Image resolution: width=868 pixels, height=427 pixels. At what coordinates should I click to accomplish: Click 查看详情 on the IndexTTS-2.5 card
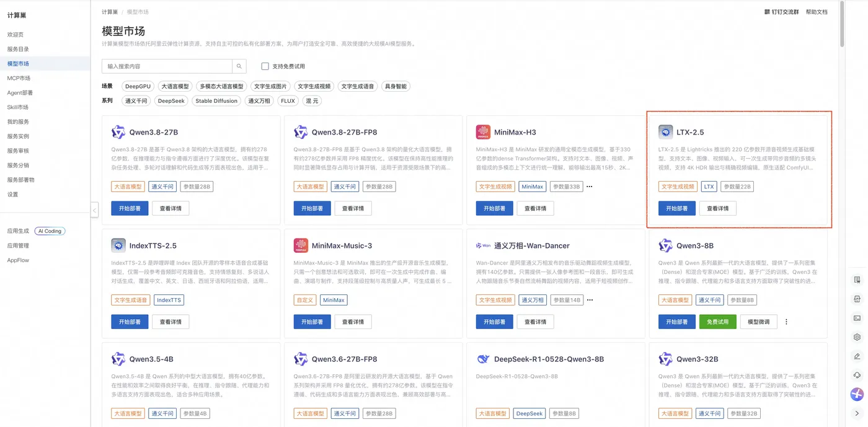[x=170, y=322]
